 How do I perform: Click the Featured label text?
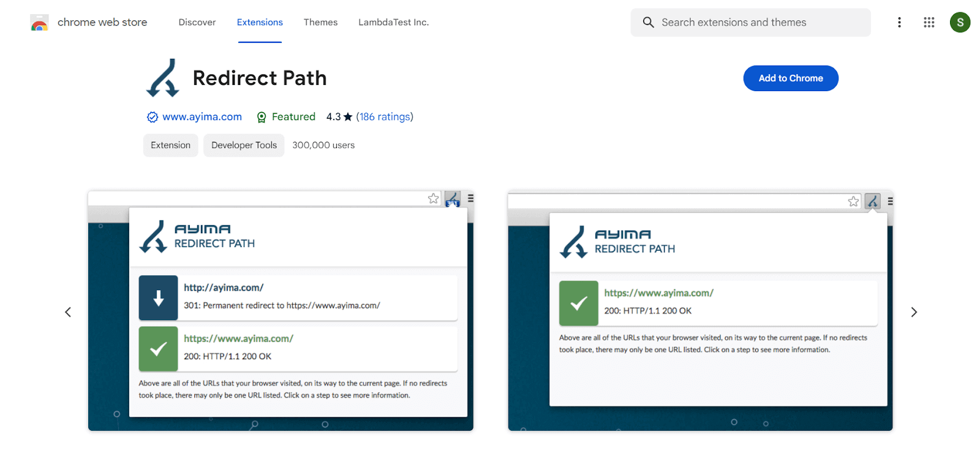[293, 117]
